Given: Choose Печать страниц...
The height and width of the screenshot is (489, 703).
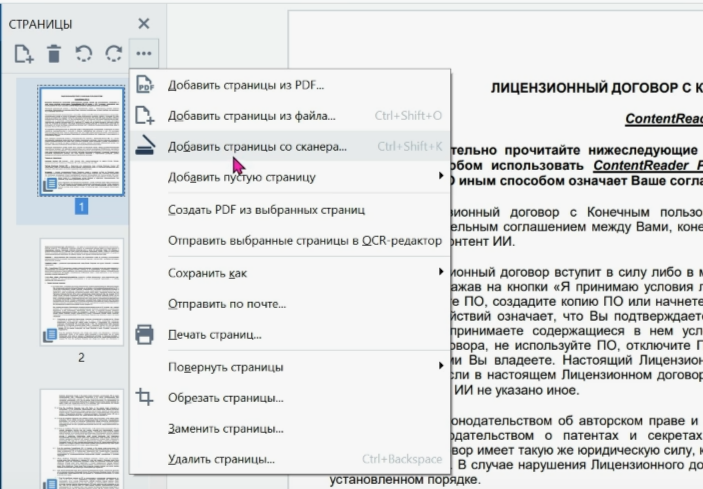Looking at the screenshot, I should 290,335.
